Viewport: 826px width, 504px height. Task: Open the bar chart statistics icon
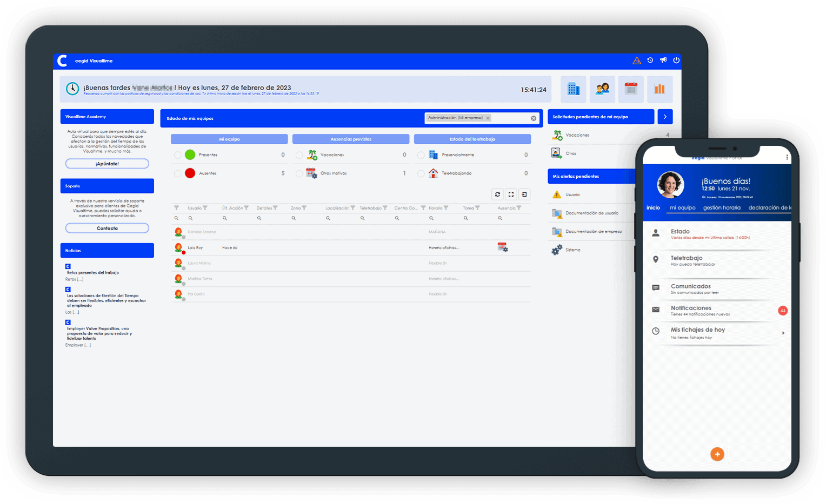(660, 89)
